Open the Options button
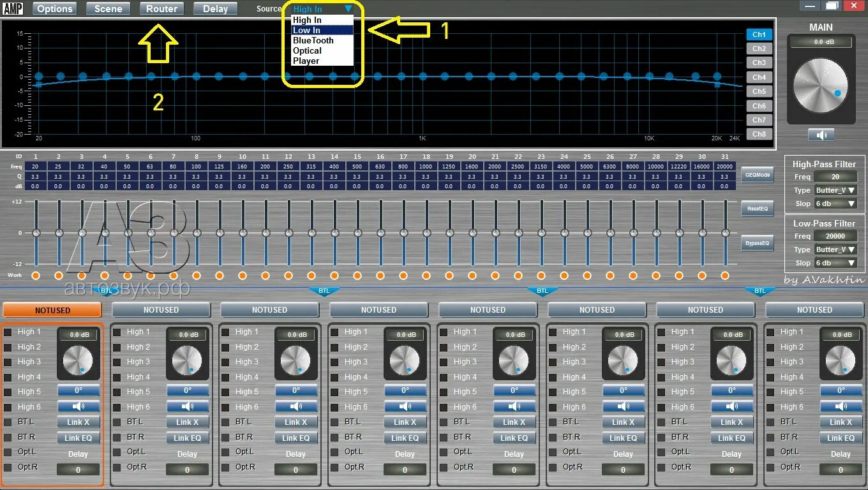868x490 pixels. pos(54,8)
